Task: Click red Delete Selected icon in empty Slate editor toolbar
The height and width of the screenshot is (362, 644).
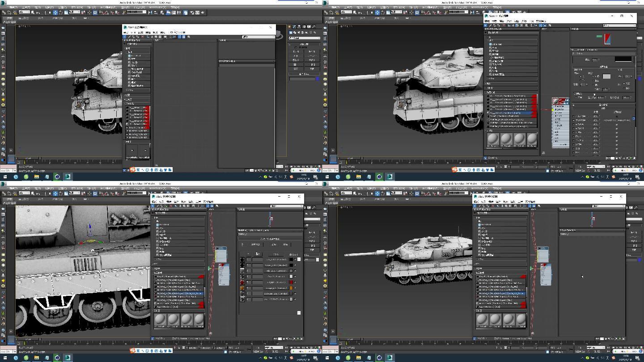Action: tap(143, 37)
